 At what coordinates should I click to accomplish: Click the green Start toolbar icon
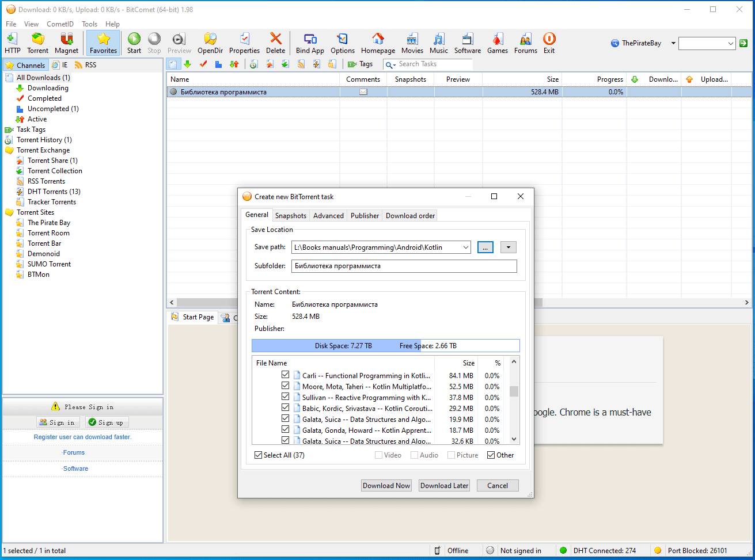134,43
